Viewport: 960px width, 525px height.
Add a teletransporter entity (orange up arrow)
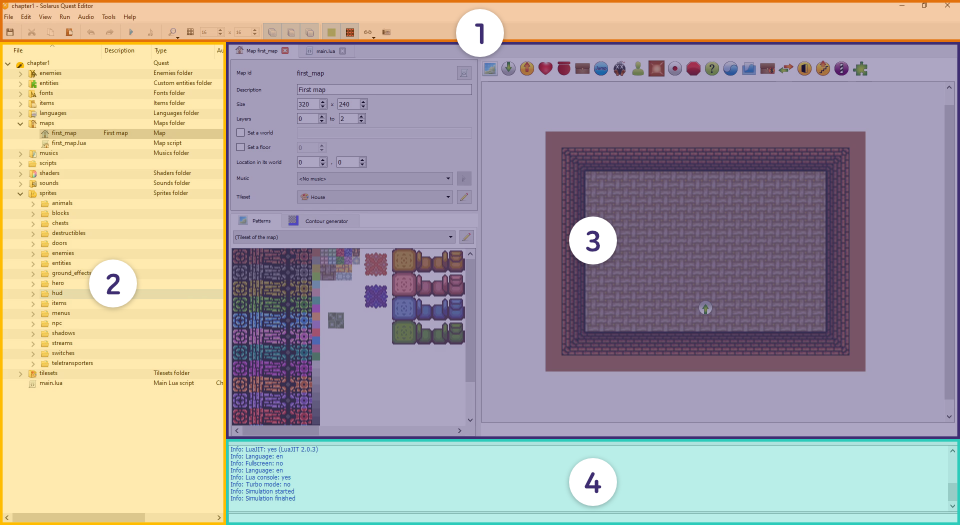[x=527, y=69]
